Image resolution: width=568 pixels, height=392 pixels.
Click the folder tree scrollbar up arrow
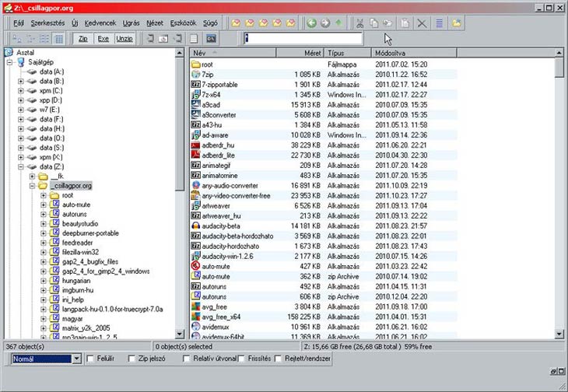tap(180, 53)
